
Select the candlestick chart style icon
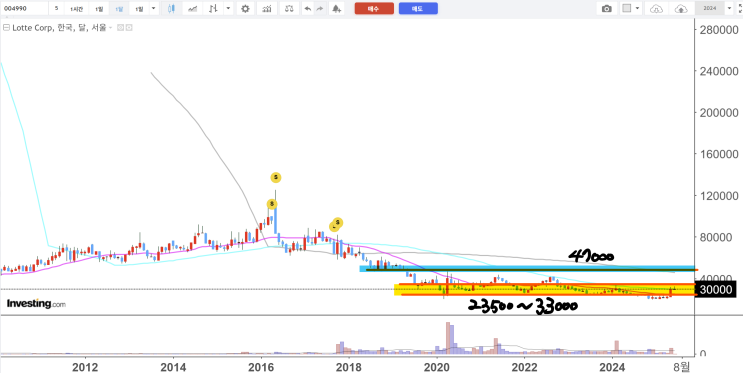pyautogui.click(x=171, y=9)
